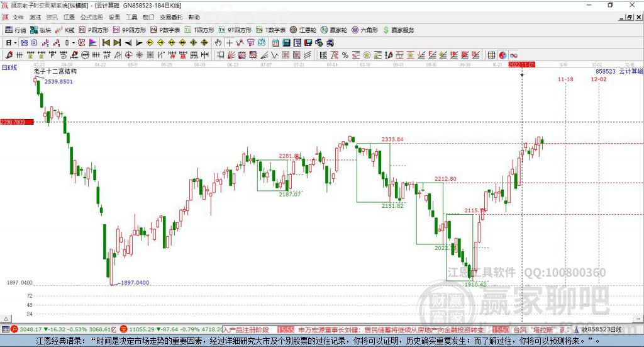Click the calendar icon in toolbar

(275, 43)
